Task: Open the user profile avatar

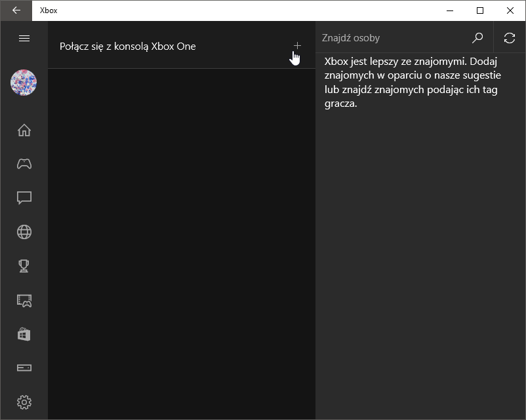Action: click(x=24, y=83)
